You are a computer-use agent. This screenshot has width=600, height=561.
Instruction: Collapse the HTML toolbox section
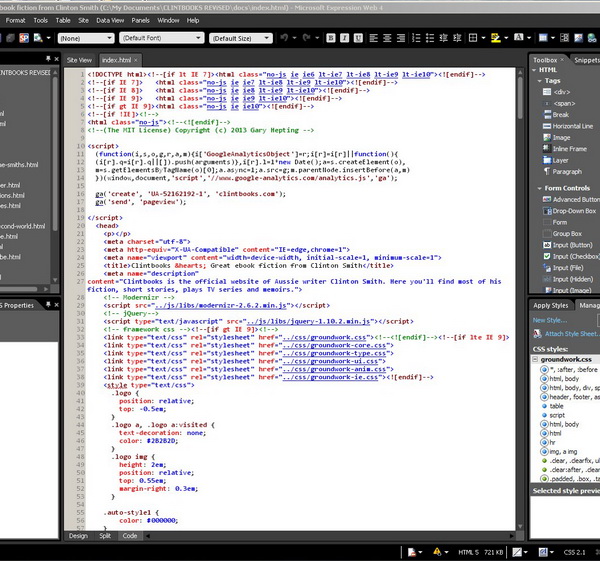tap(534, 70)
